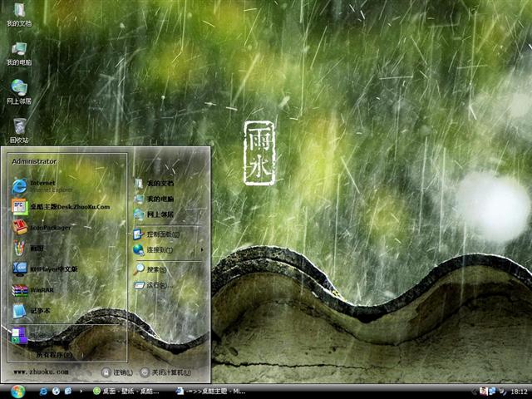Click the Administrator user name
The height and width of the screenshot is (399, 532).
point(34,161)
